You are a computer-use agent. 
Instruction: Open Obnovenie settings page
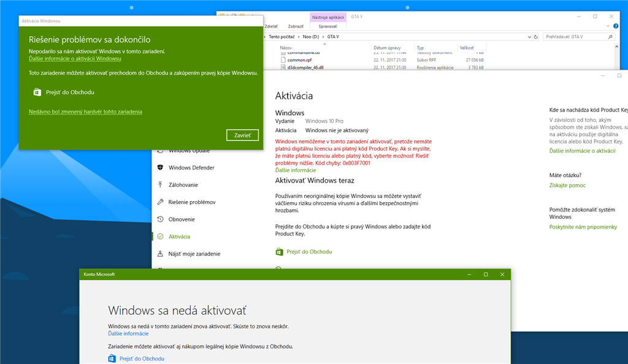coord(182,219)
